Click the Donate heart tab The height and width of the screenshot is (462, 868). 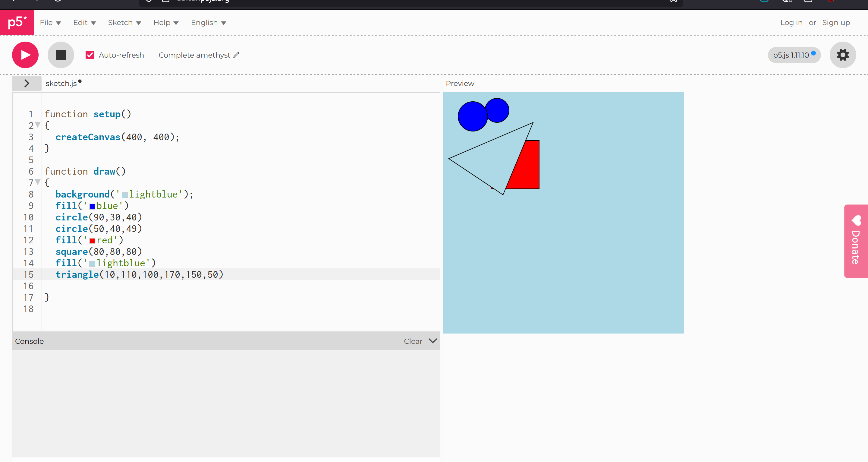856,241
